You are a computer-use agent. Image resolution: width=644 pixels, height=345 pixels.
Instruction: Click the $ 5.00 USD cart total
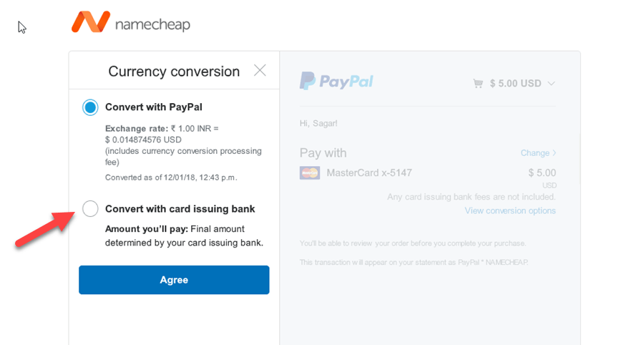tap(515, 83)
